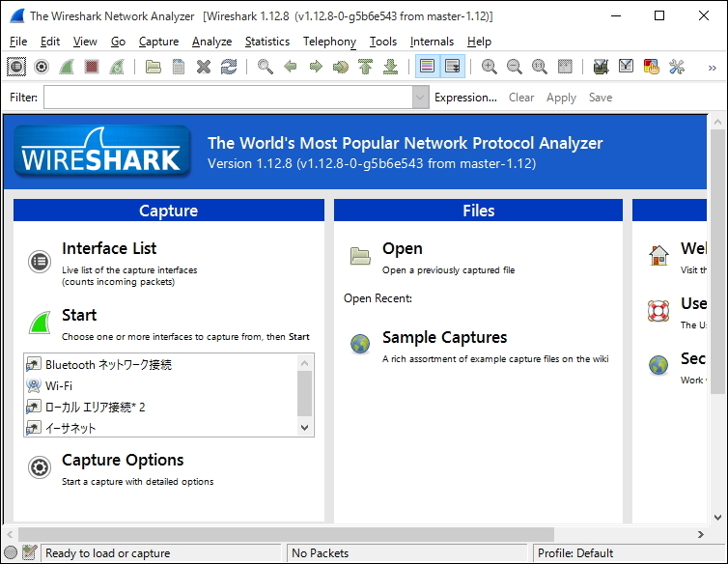This screenshot has height=564, width=728.
Task: Click the red stop capture toolbar icon
Action: 92,67
